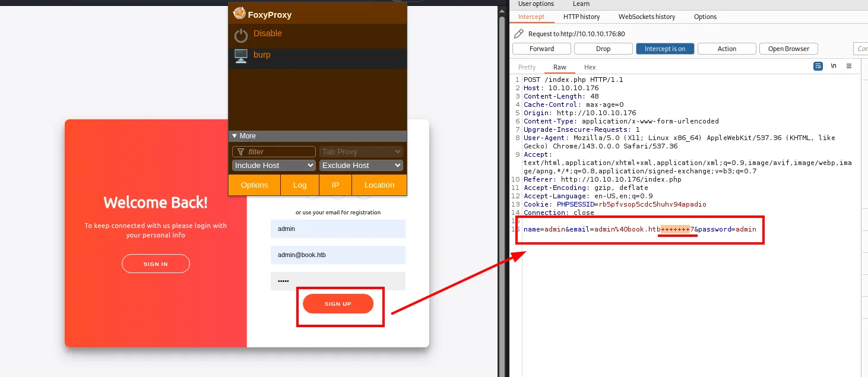The width and height of the screenshot is (868, 377).
Task: Click the Host: 10.10.10.176 header line
Action: pos(561,88)
